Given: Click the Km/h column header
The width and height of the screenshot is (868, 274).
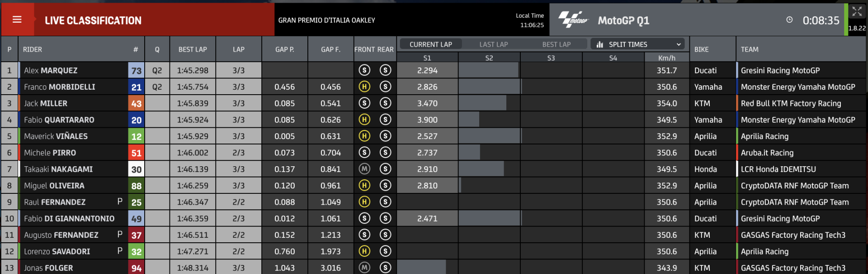Looking at the screenshot, I should click(x=667, y=58).
